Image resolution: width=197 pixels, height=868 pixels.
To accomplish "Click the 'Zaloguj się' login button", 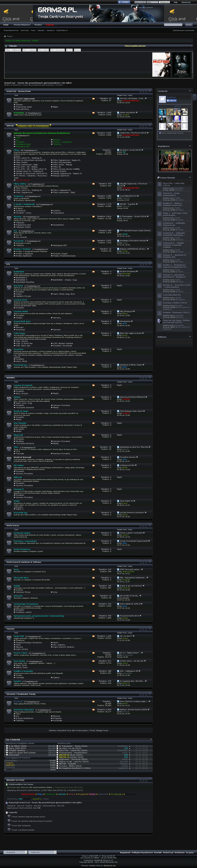I will 164,2.
